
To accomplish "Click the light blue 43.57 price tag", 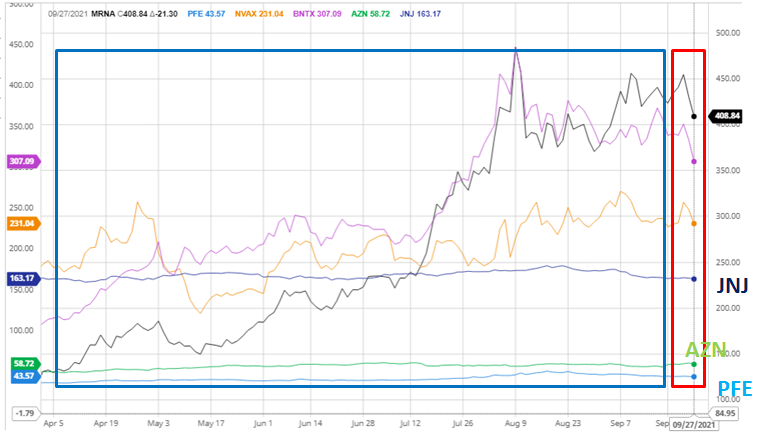I will click(x=26, y=376).
